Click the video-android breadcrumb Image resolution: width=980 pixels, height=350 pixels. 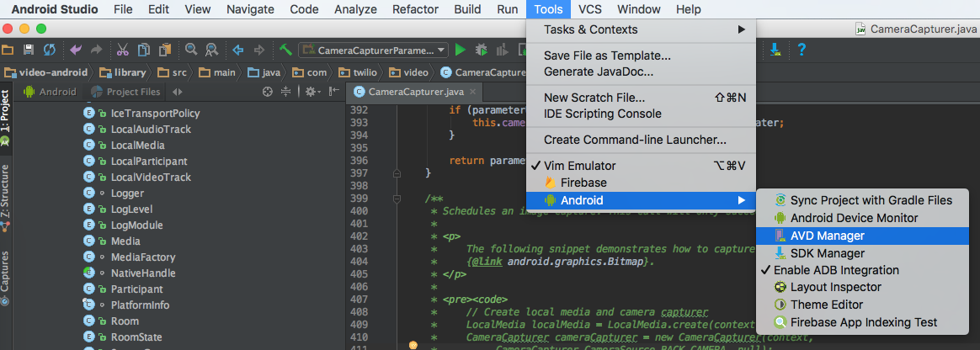pos(46,72)
